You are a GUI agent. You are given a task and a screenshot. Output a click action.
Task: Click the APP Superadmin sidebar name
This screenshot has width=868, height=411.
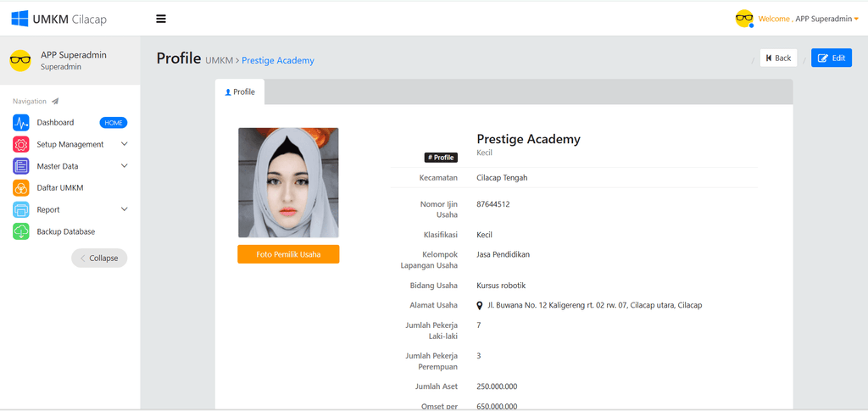click(74, 55)
